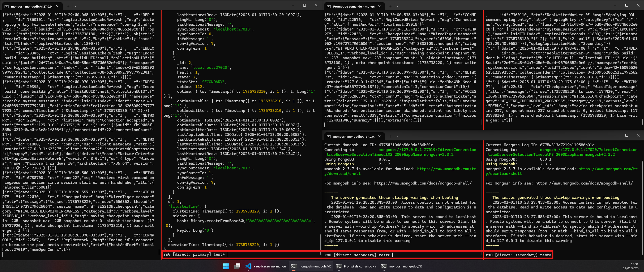Open the mongosh download link in the 27020 pane
The width and height of the screenshot is (644, 272).
pyautogui.click(x=608, y=169)
